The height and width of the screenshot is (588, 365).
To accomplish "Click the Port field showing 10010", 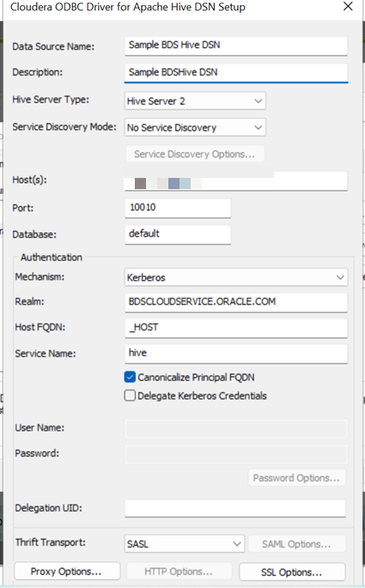I will pyautogui.click(x=178, y=208).
